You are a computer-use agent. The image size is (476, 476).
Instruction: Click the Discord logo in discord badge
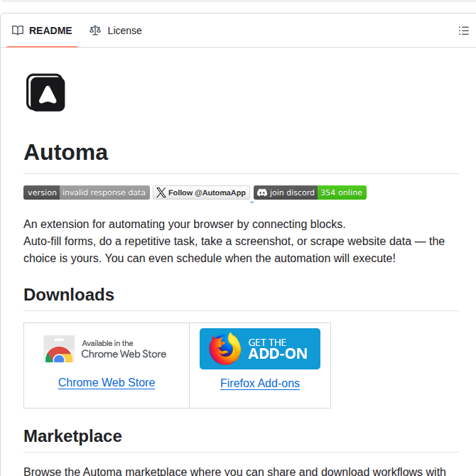coord(262,193)
